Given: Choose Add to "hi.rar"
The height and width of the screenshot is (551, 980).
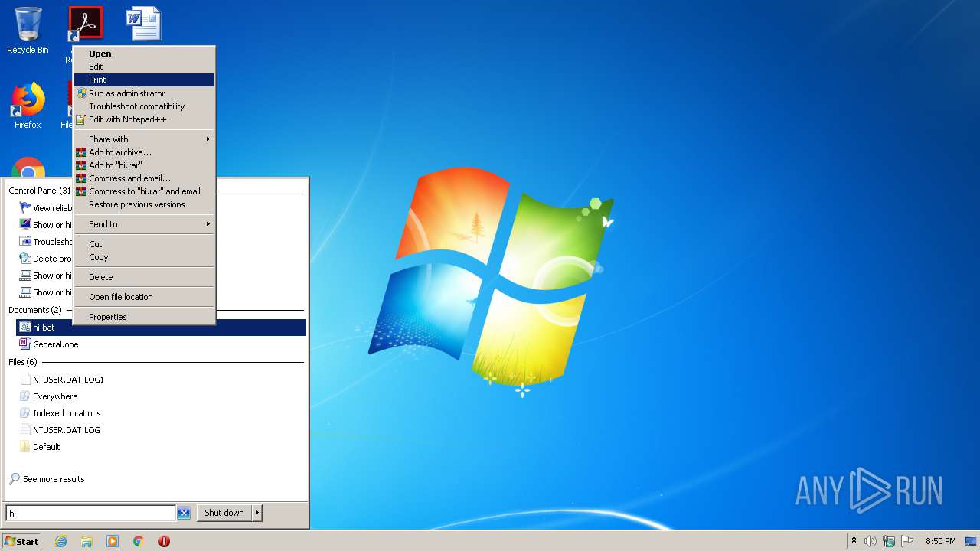Looking at the screenshot, I should point(144,165).
